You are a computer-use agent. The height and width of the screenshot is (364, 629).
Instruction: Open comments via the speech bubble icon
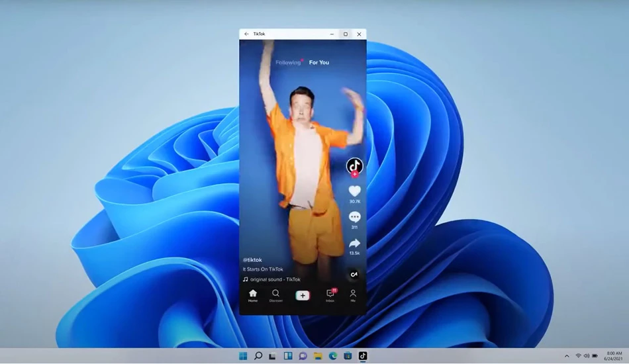point(354,217)
